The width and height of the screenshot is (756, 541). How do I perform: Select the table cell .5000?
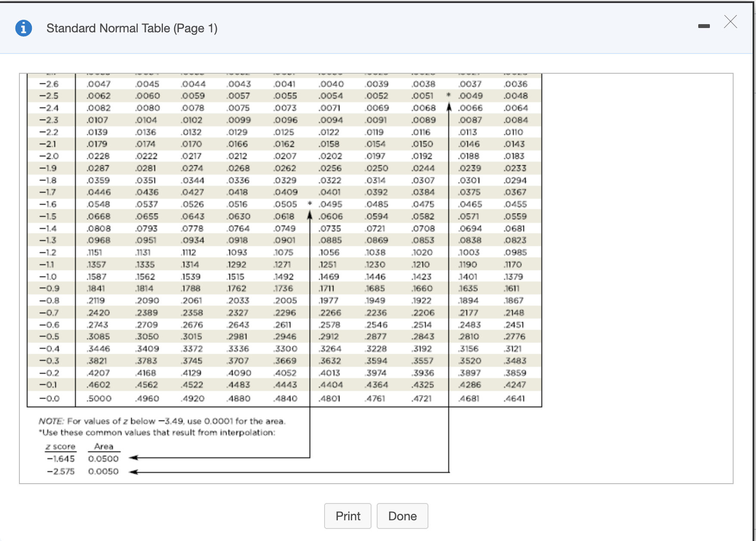(99, 399)
